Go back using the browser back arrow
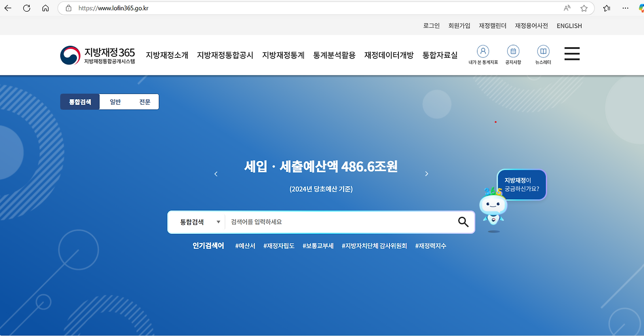Image resolution: width=644 pixels, height=336 pixels. point(8,8)
